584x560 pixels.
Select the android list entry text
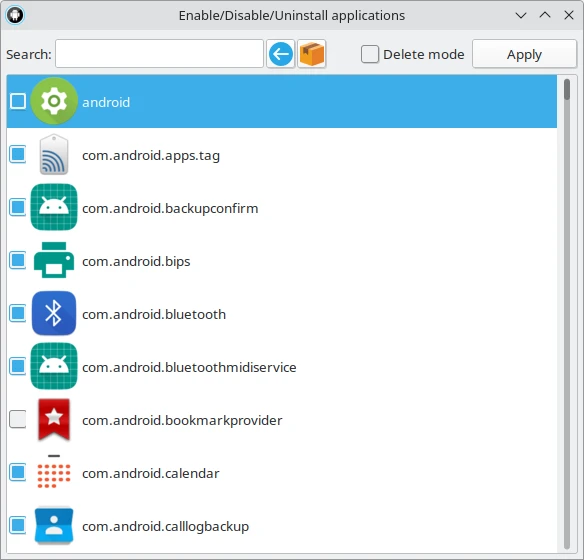pos(106,102)
